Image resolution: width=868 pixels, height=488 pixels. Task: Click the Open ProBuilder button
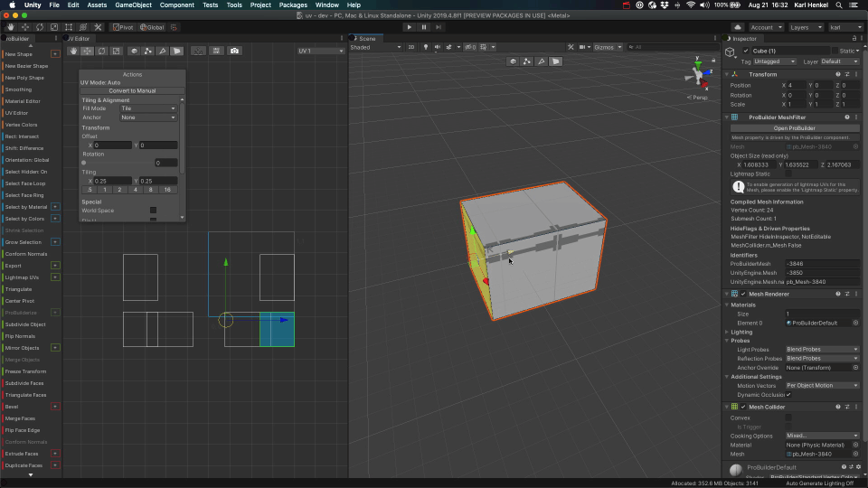[793, 128]
